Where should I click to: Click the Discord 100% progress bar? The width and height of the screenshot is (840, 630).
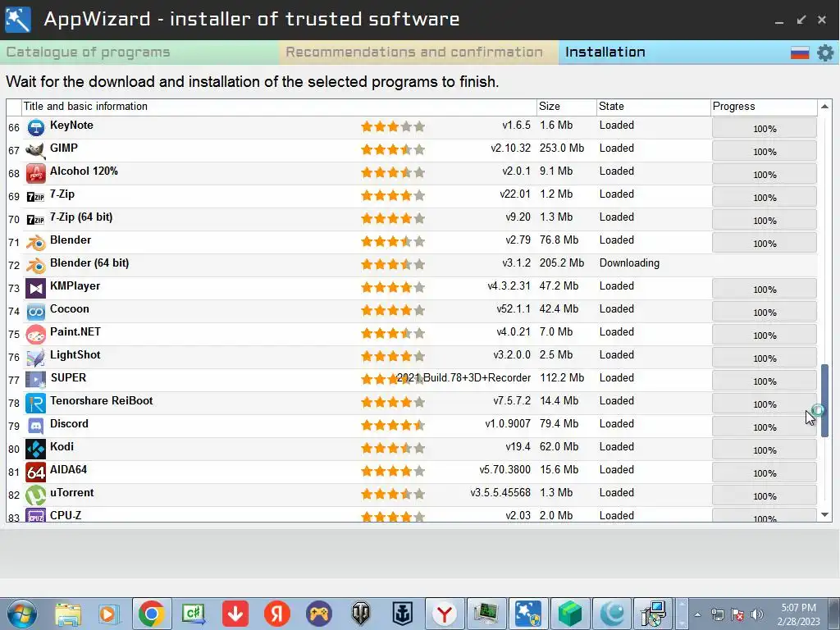(765, 427)
